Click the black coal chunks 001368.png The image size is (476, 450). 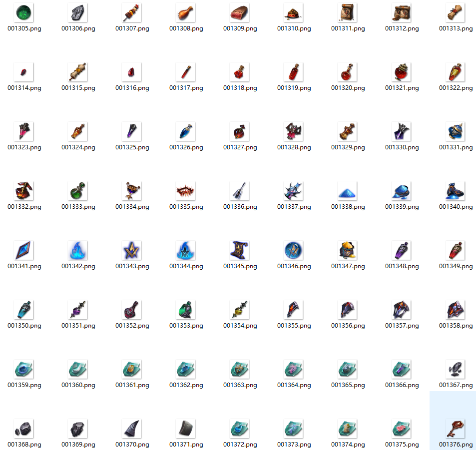click(x=24, y=429)
